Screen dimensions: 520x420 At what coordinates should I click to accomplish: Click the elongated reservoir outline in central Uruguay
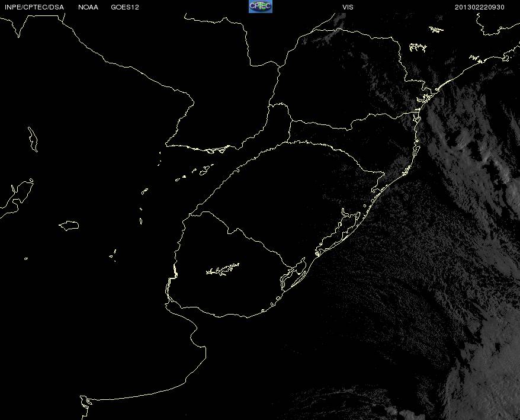point(223,269)
